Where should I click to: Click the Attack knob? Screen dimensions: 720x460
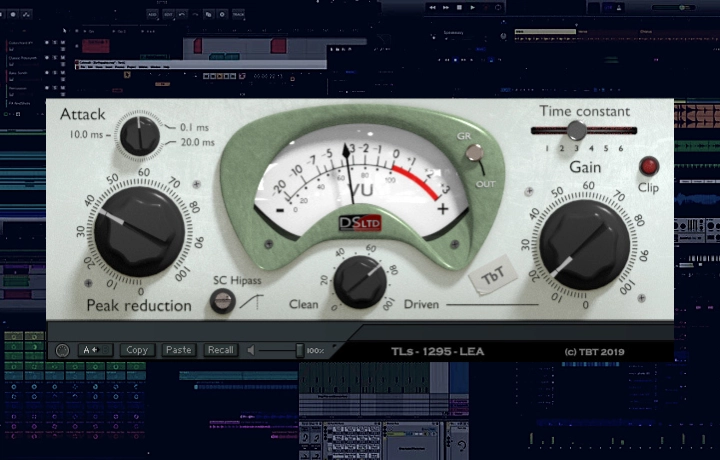click(140, 136)
